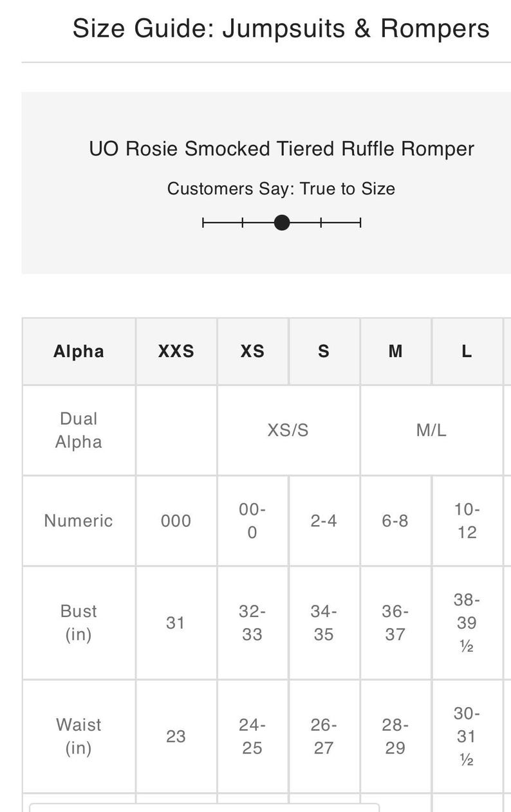Click the Alpha row header cell
This screenshot has height=812, width=511.
pos(79,351)
